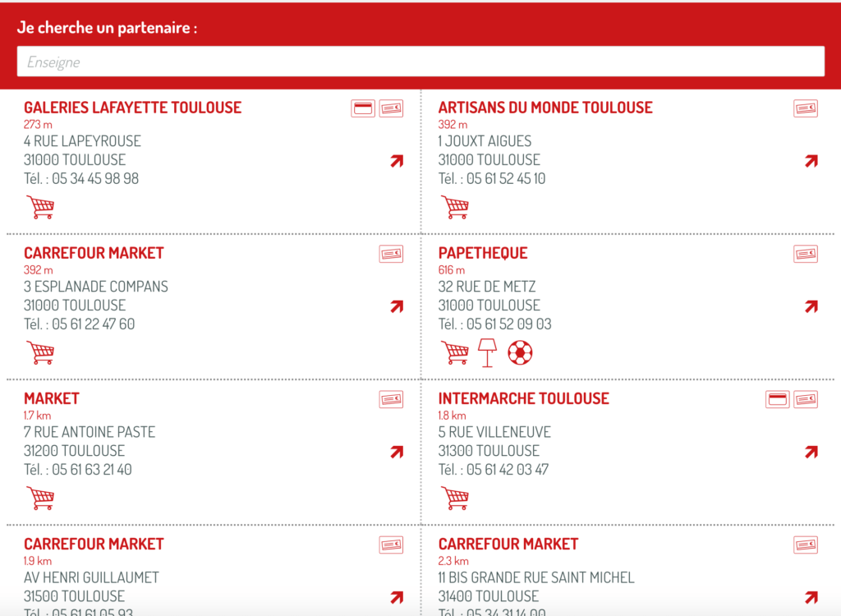
Task: Click cheque icon for Carrefour Market Grande Rue Saint Michel
Action: pyautogui.click(x=806, y=545)
